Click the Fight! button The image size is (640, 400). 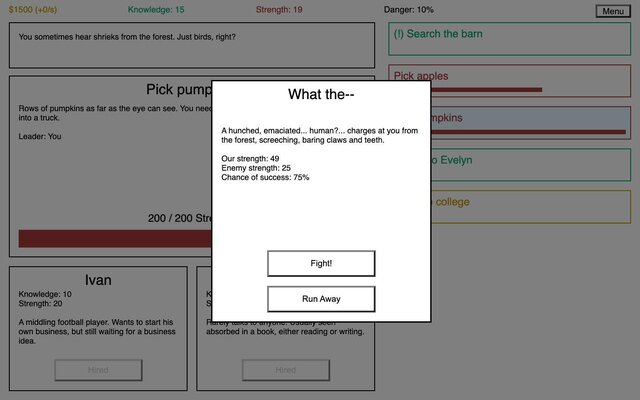(321, 264)
